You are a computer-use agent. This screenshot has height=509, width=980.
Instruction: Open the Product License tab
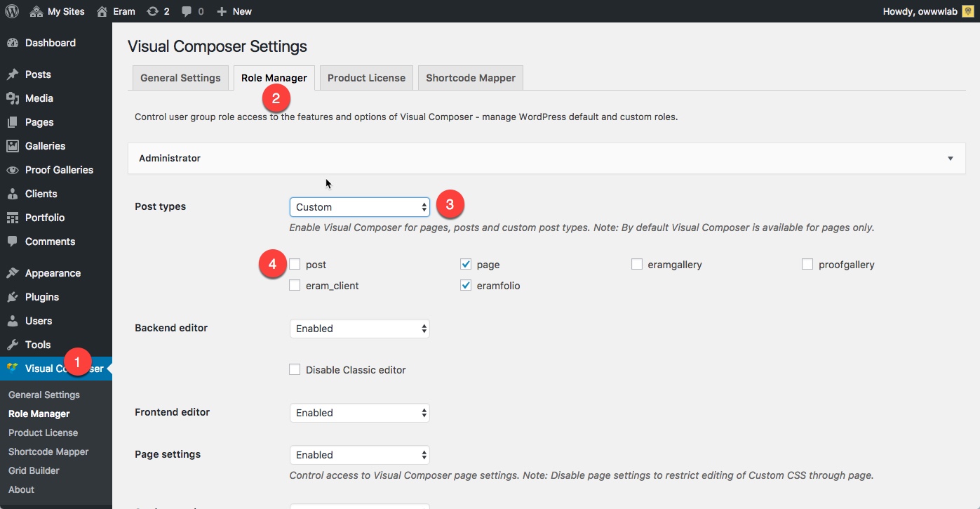click(366, 78)
